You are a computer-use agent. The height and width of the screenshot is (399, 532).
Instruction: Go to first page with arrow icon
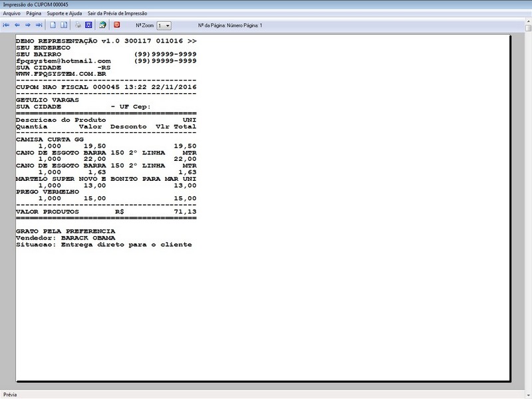click(x=6, y=25)
